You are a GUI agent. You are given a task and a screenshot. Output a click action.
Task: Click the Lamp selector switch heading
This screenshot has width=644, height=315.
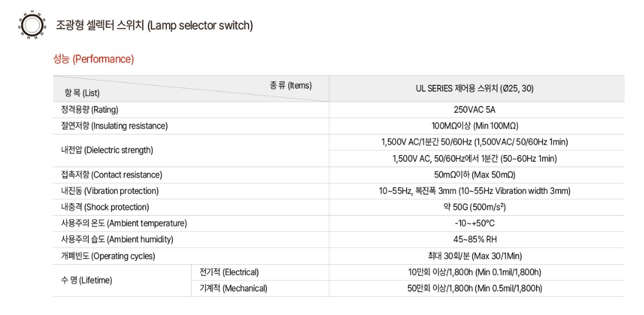[x=155, y=25]
